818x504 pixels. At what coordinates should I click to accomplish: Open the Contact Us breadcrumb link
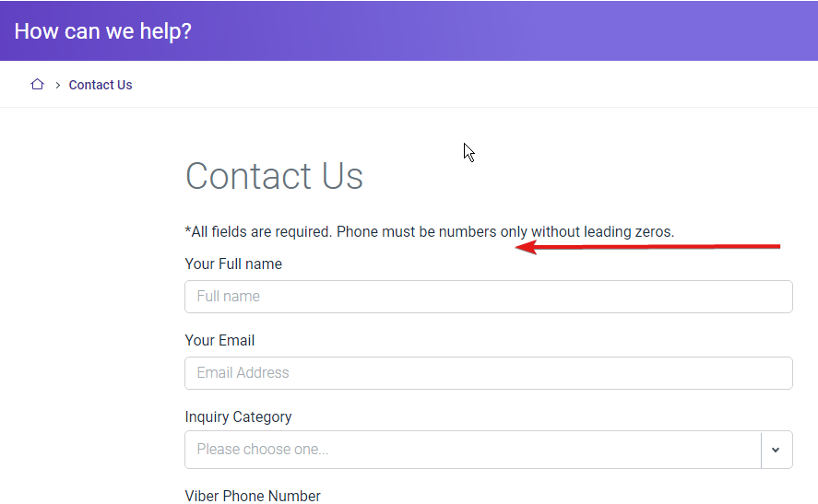101,85
